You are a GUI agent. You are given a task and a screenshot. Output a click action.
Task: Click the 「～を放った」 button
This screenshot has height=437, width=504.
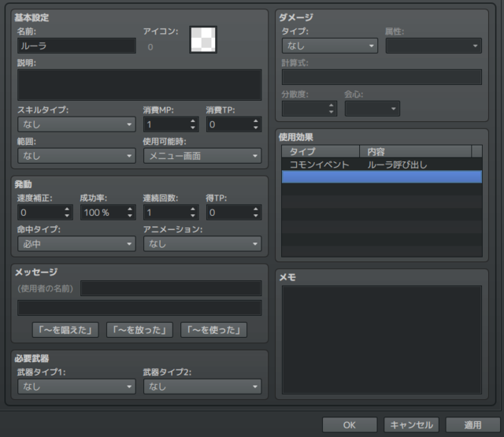click(140, 330)
